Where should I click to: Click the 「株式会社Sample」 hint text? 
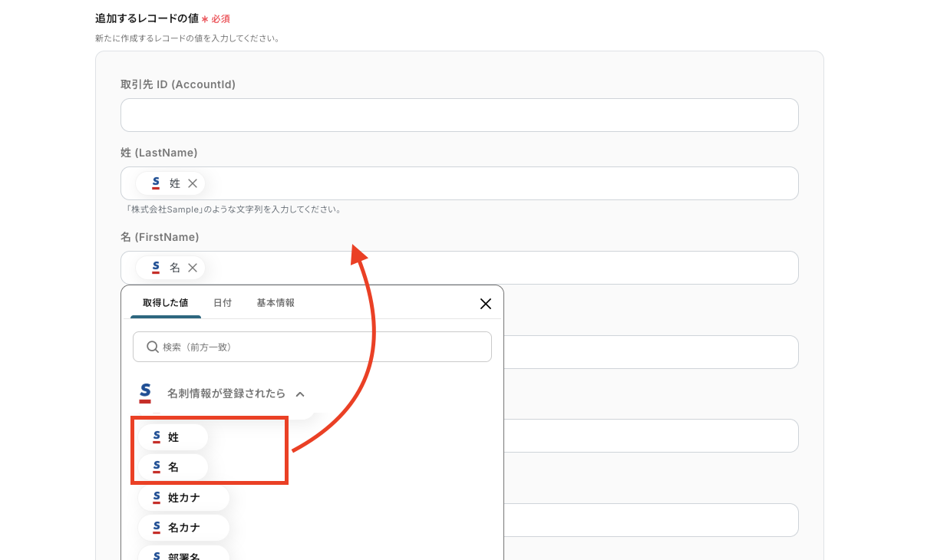pyautogui.click(x=233, y=209)
